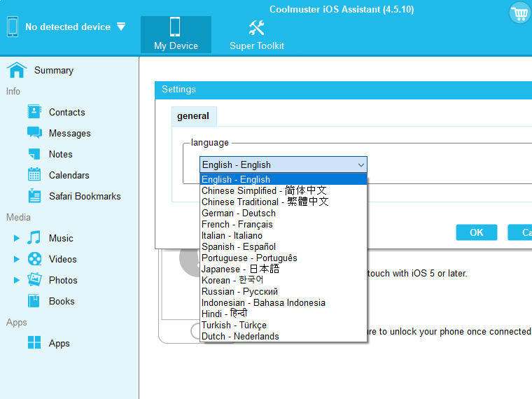Select Japanese language option
Screen dimensions: 532x399
click(283, 269)
